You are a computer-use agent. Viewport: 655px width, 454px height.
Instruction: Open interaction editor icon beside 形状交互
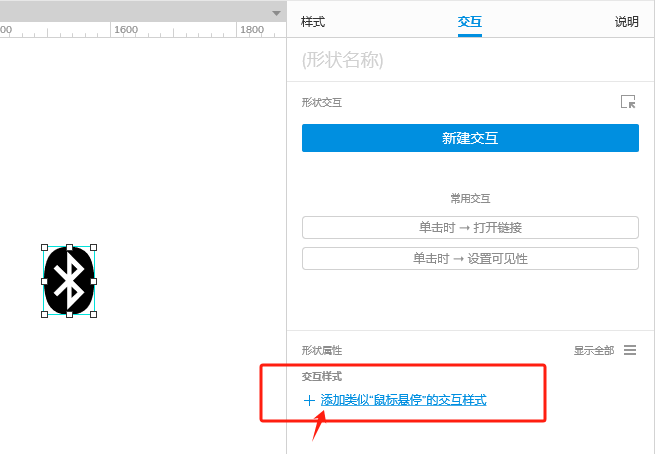click(628, 101)
